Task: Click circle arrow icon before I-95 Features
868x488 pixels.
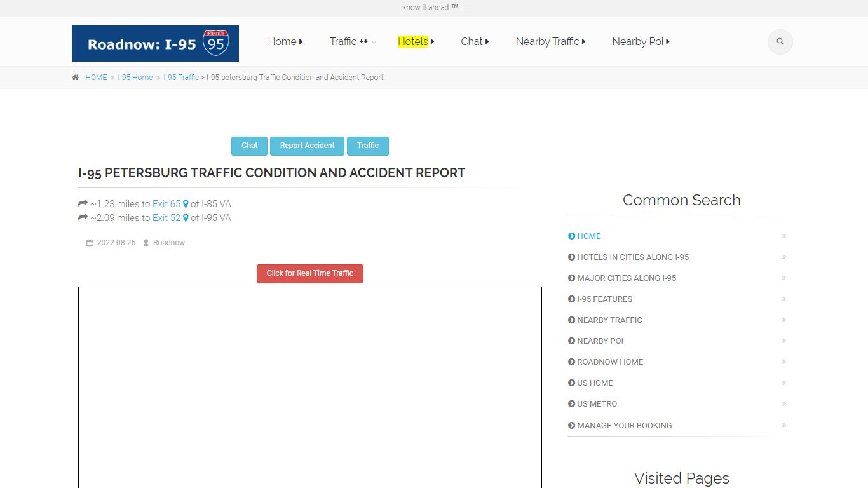Action: [571, 299]
